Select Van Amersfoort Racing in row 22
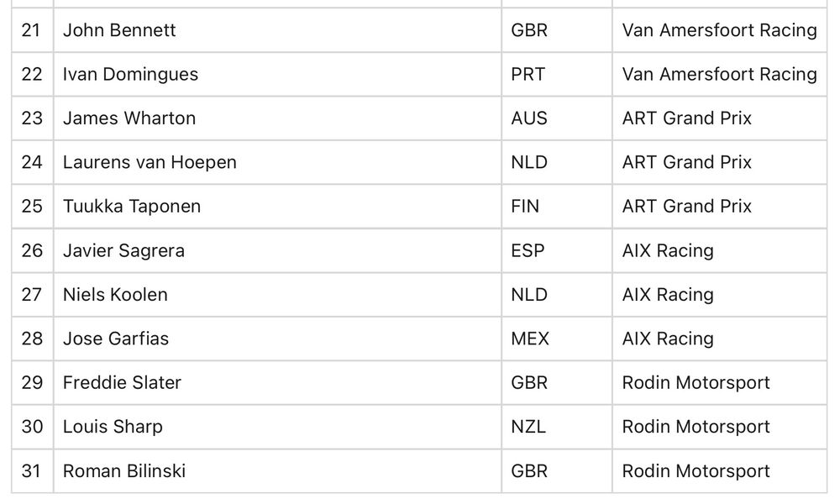Screen dimensions: 840x504 pos(720,74)
